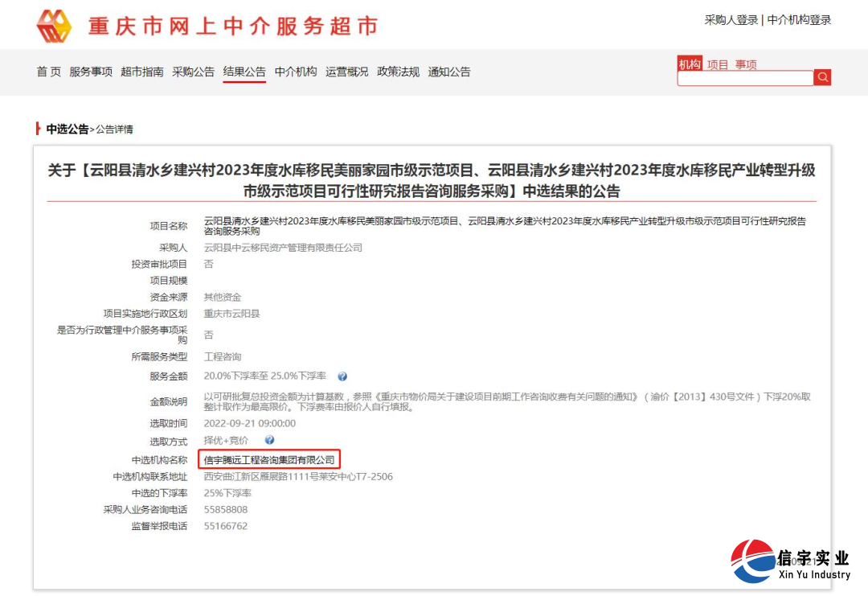Open the help icon beside 选取方式 择优+竞价
The width and height of the screenshot is (868, 596).
(271, 441)
